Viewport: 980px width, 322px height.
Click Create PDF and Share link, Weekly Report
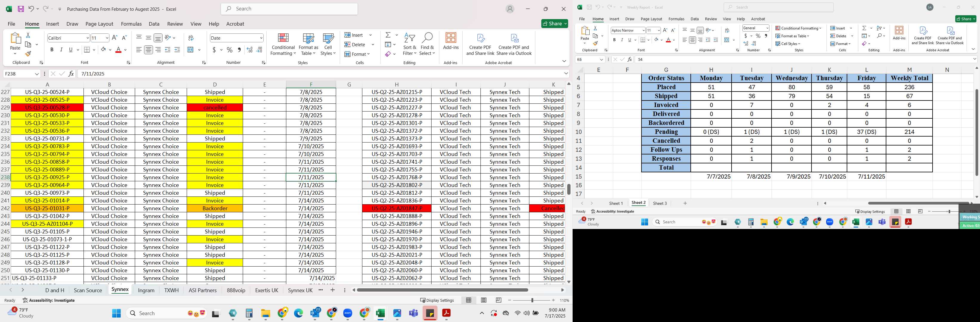[922, 35]
